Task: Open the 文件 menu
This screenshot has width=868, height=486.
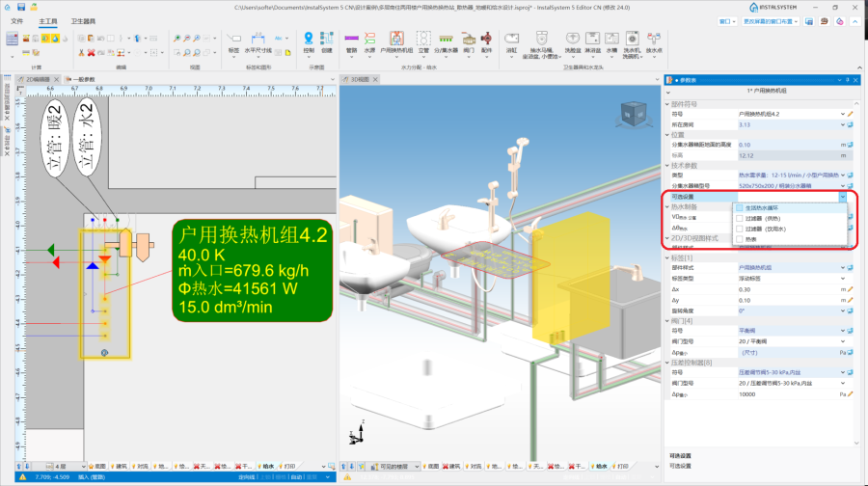Action: click(16, 20)
